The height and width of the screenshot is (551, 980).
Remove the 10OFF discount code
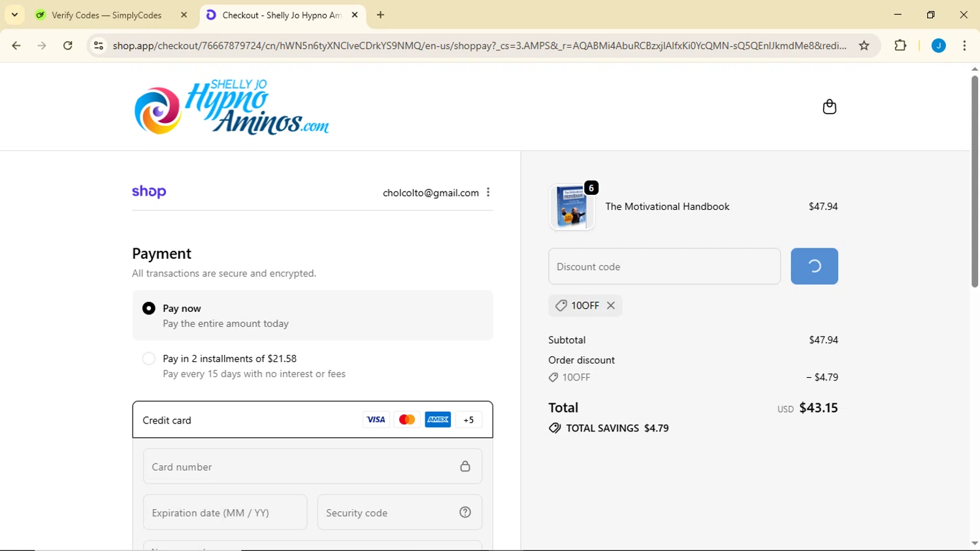coord(611,305)
